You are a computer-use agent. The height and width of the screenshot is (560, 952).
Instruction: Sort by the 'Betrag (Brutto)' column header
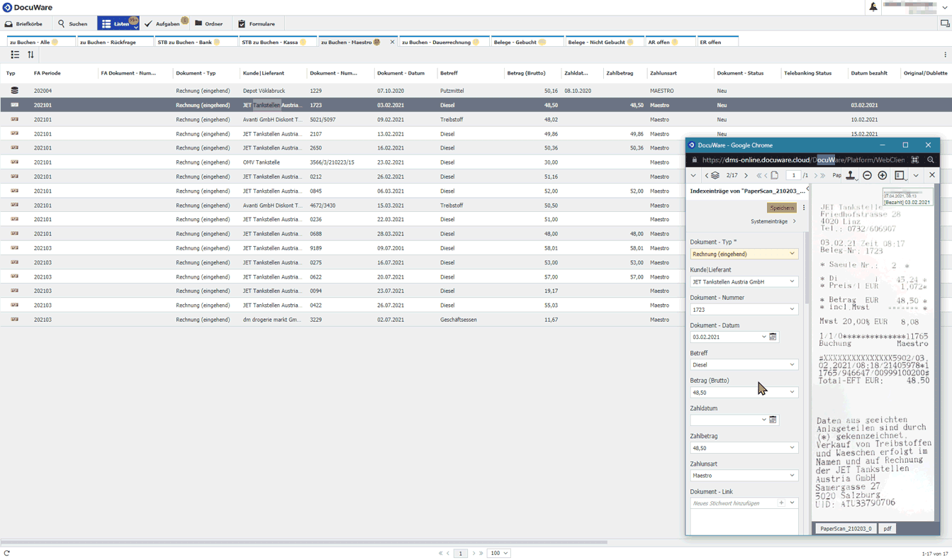[526, 73]
